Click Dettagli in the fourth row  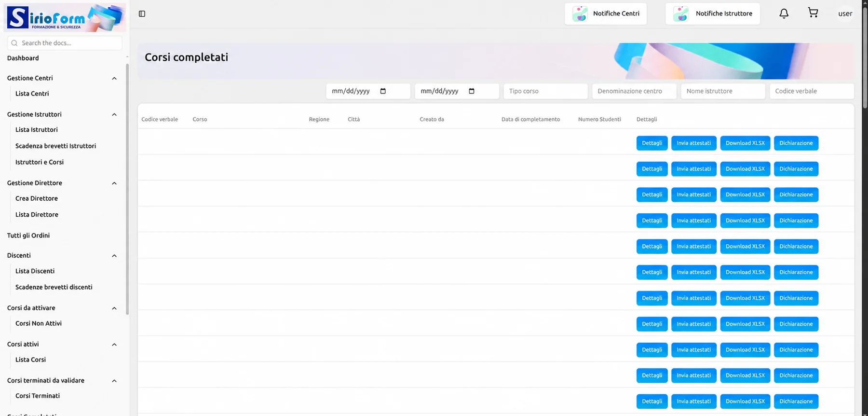[652, 221]
